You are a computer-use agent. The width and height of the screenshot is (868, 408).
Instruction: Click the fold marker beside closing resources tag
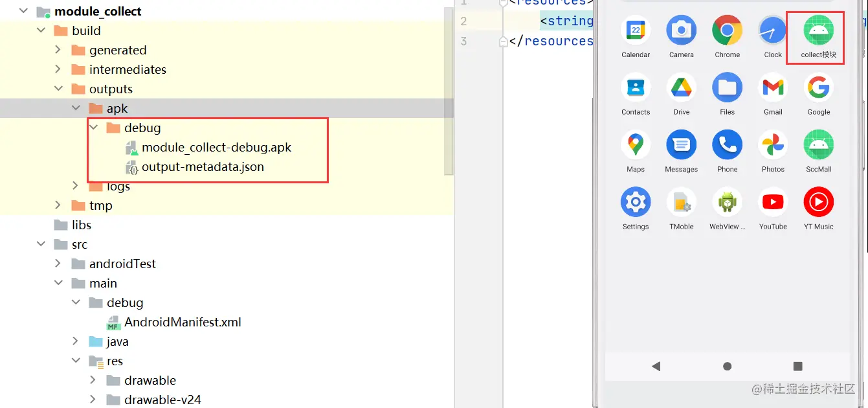[x=504, y=41]
